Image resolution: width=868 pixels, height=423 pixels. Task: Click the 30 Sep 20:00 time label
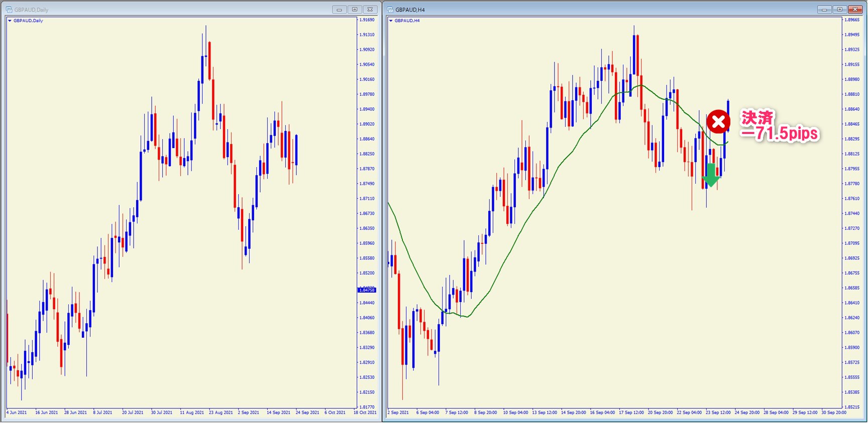(834, 412)
